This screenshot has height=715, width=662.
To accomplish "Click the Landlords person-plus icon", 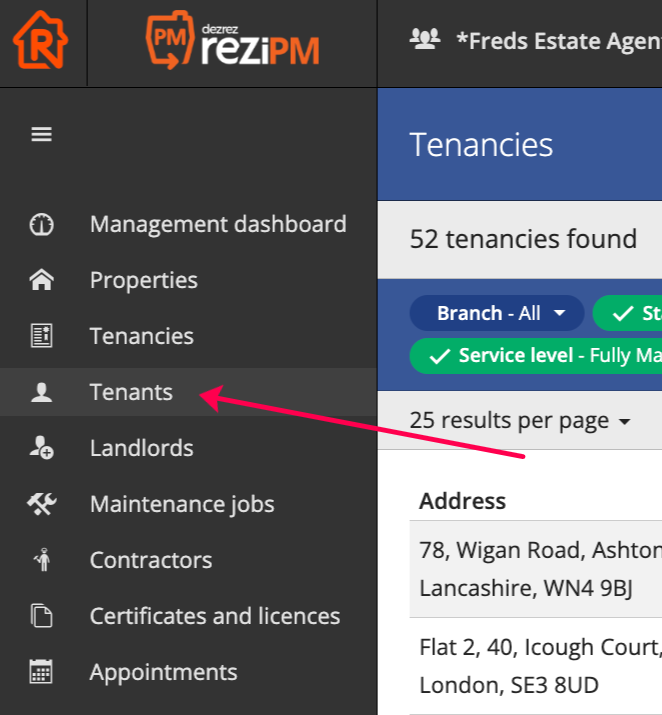I will click(x=41, y=448).
